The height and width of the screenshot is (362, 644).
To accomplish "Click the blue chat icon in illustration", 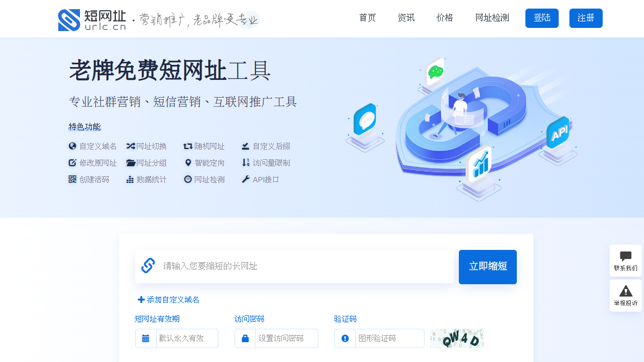I will tap(365, 119).
